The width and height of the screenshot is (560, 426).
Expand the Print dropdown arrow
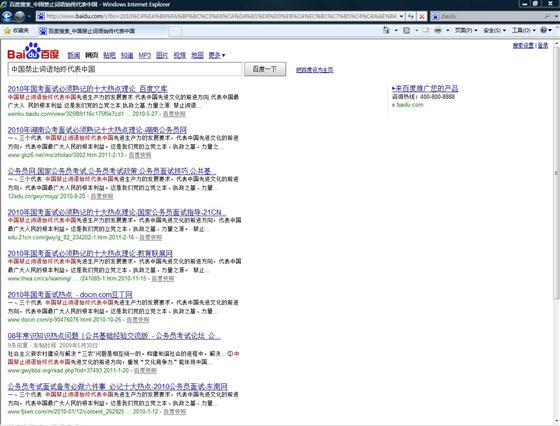point(448,30)
